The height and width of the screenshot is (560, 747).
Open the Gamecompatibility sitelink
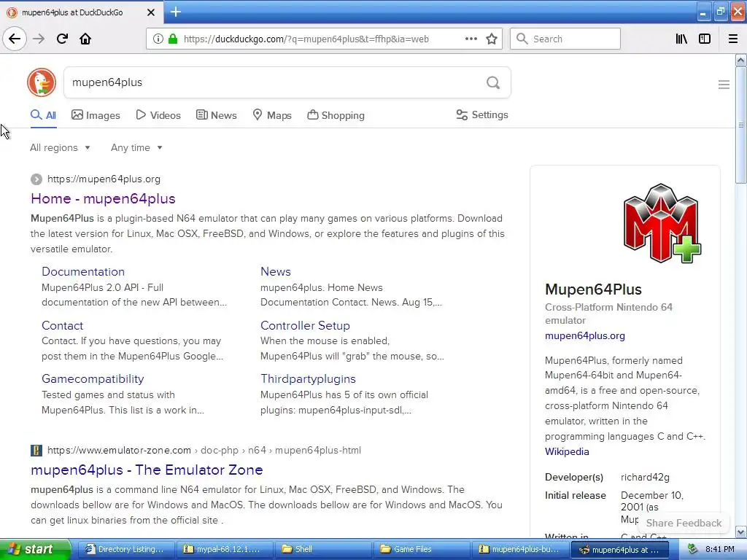pos(93,378)
